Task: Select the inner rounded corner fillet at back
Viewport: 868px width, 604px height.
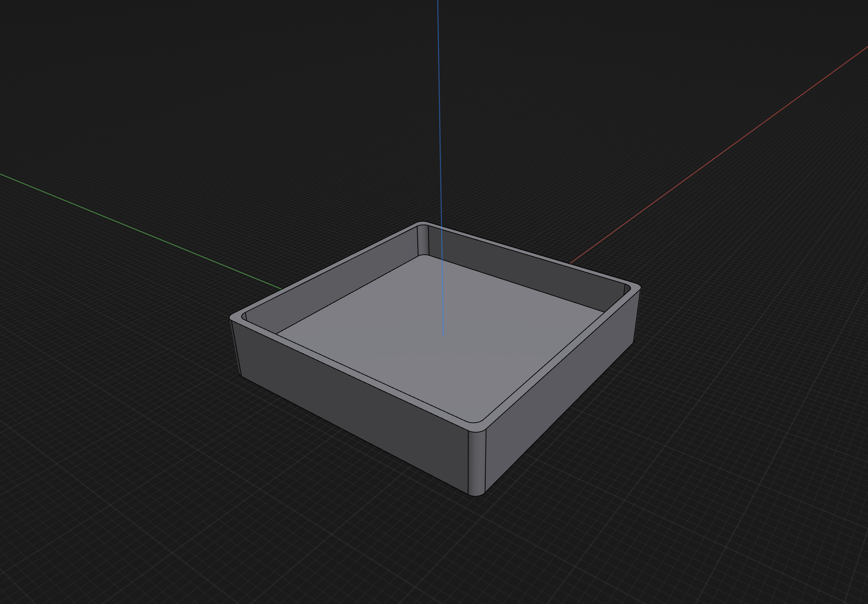Action: tap(423, 240)
